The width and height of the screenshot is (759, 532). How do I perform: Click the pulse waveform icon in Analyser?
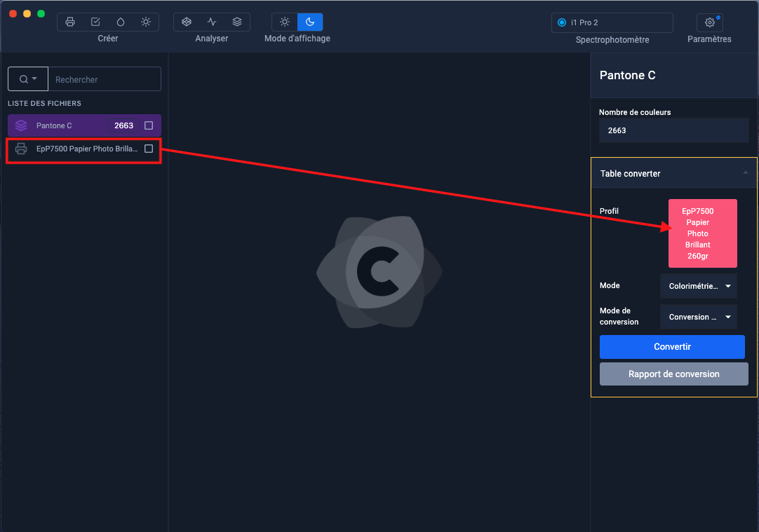click(212, 22)
